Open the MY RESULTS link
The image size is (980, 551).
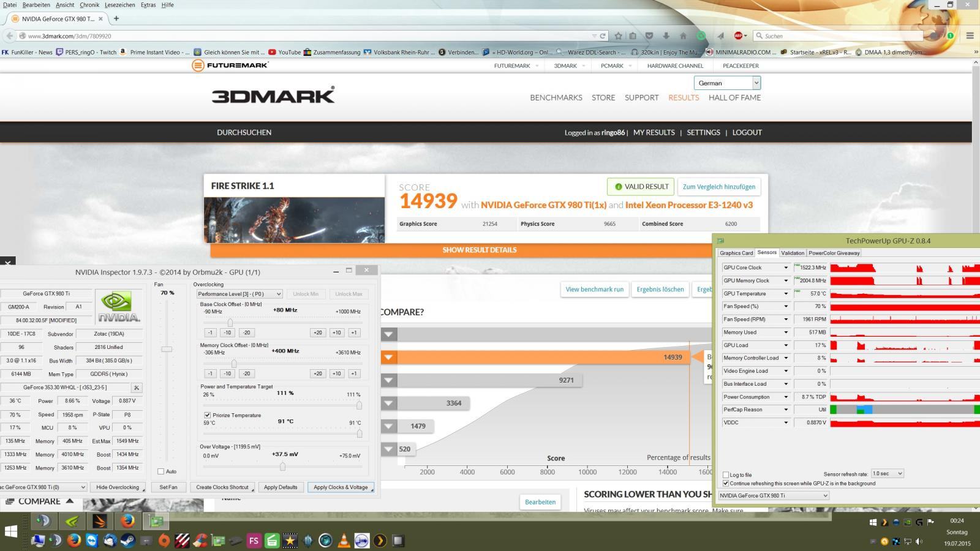[x=654, y=132]
